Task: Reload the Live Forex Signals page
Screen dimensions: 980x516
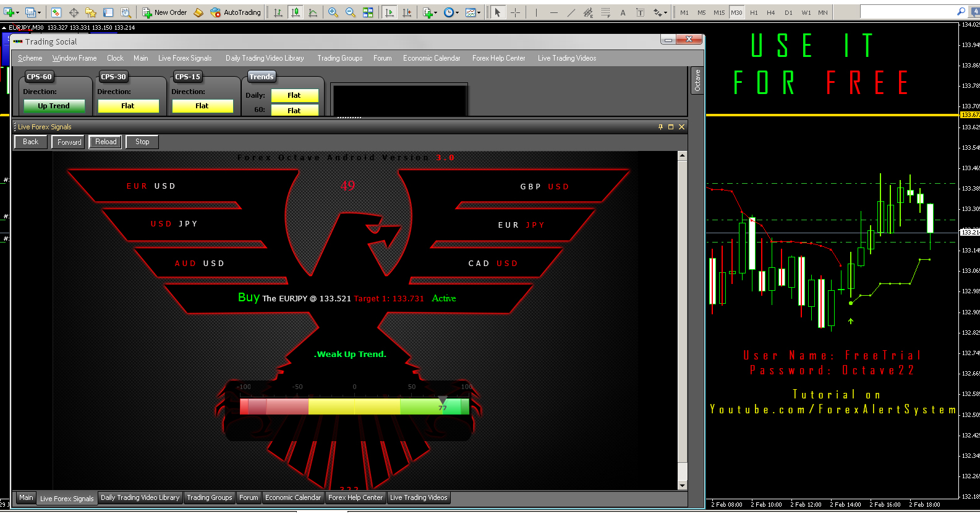Action: [x=106, y=142]
